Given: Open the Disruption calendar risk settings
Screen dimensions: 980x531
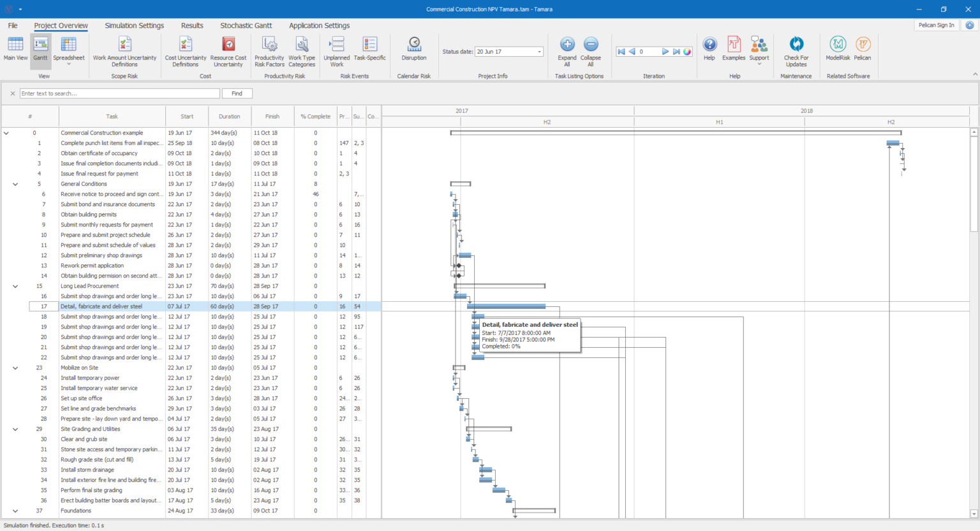Looking at the screenshot, I should click(413, 51).
